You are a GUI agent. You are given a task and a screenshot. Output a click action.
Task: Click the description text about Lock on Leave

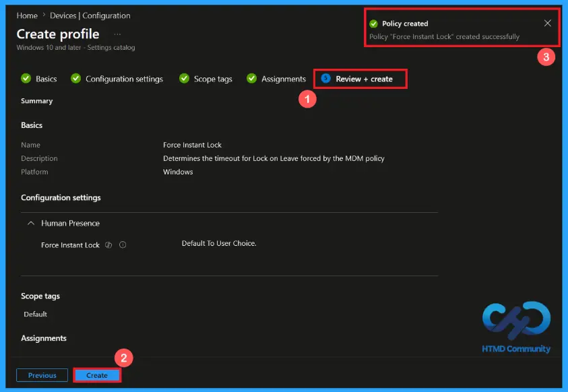274,158
